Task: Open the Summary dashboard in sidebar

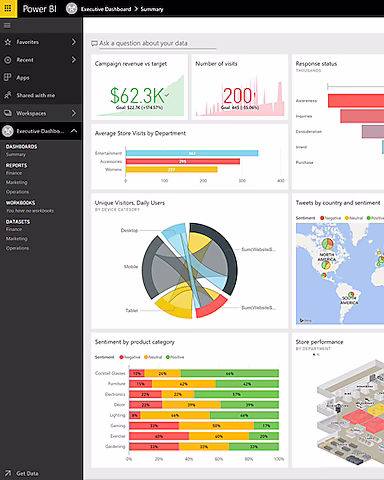Action: (x=16, y=154)
